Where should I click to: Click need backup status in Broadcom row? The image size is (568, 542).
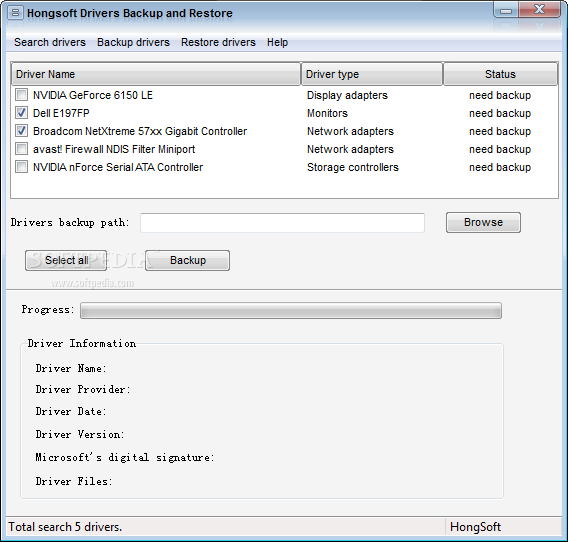tap(500, 131)
